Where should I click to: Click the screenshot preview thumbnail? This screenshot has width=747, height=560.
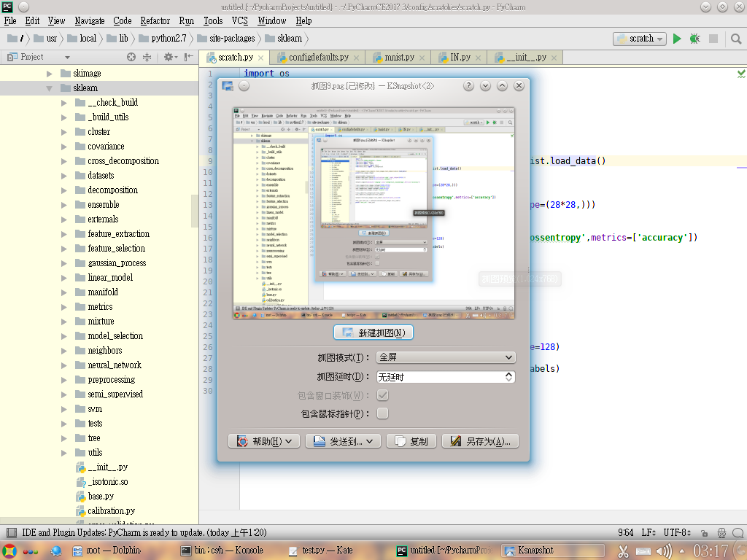click(373, 213)
